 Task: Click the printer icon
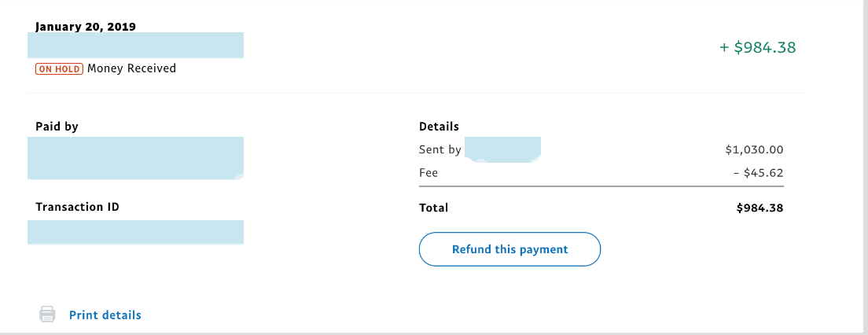click(x=48, y=315)
